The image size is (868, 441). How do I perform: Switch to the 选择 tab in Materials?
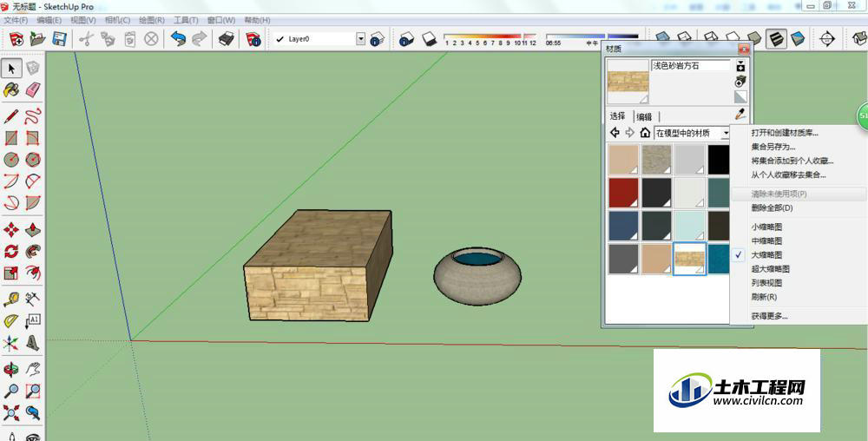[618, 116]
